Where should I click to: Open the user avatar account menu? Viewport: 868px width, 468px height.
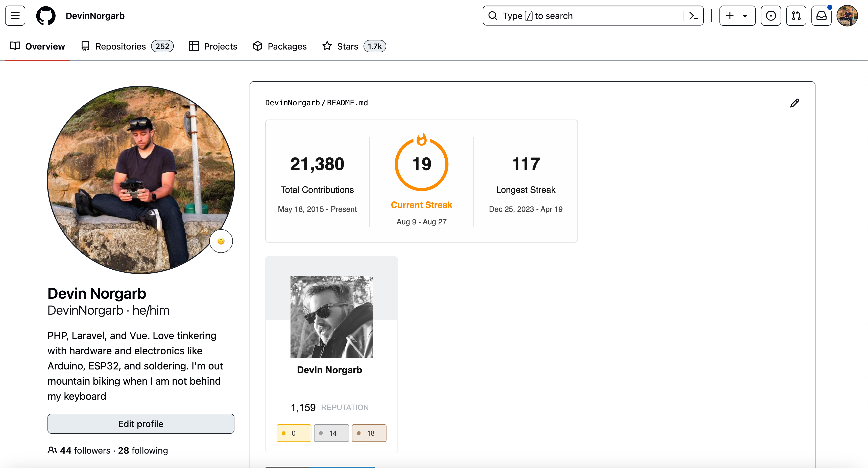(x=847, y=16)
